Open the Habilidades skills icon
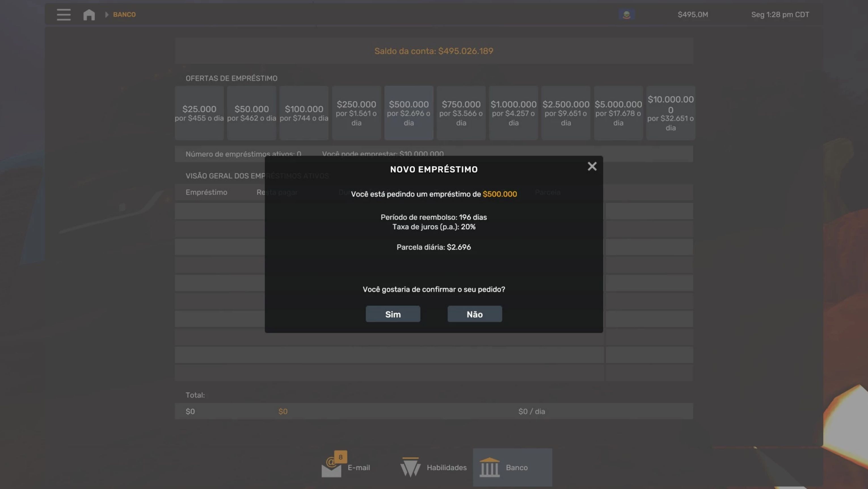 [x=410, y=467]
